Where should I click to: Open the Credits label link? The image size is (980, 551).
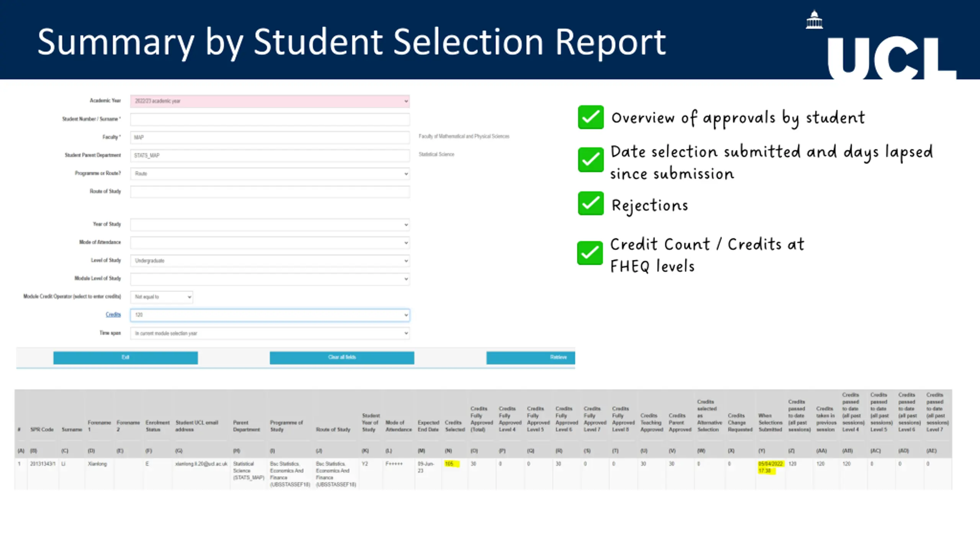tap(113, 315)
